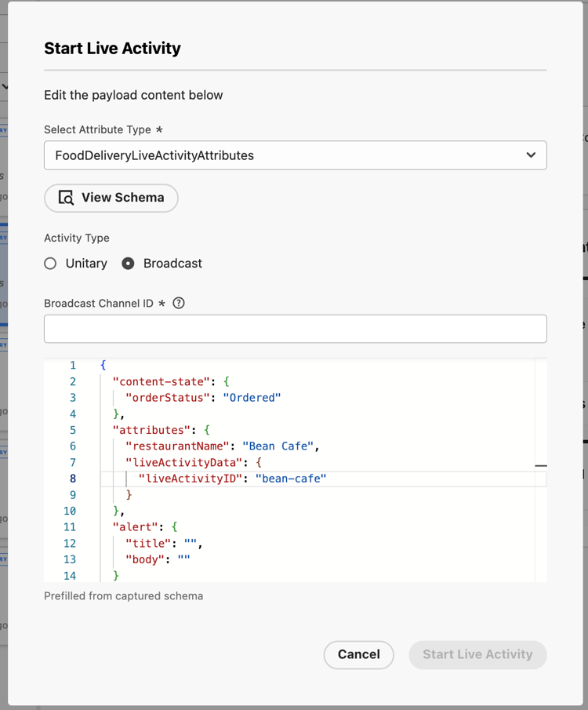Click the "bean-cafe" liveActivityID value

coord(291,479)
